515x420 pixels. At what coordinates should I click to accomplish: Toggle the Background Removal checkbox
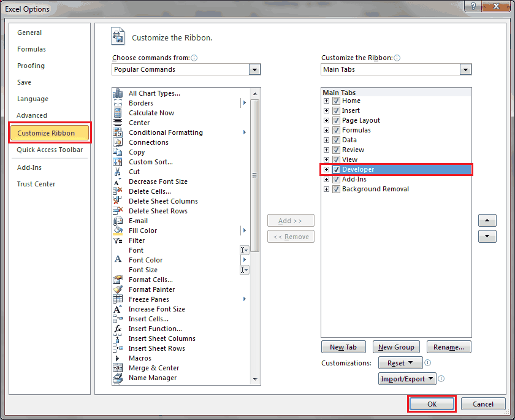tap(335, 189)
